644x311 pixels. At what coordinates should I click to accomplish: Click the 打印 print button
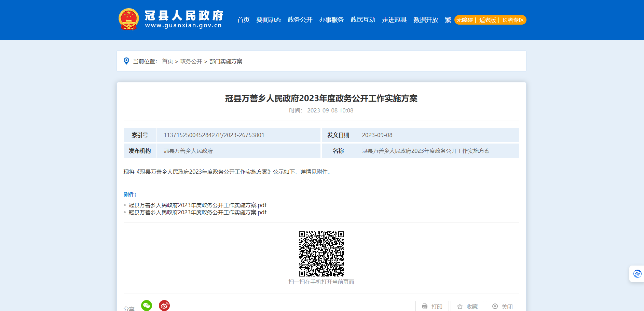tap(432, 306)
